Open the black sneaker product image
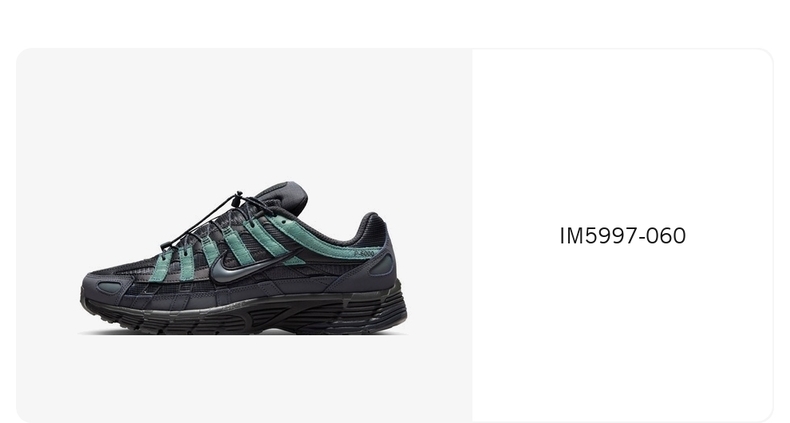Screen dimensions: 790x423 [x=244, y=257]
